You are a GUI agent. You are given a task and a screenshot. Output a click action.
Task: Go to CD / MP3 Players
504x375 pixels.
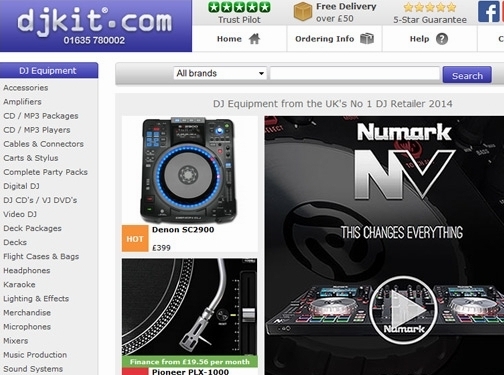coord(37,130)
